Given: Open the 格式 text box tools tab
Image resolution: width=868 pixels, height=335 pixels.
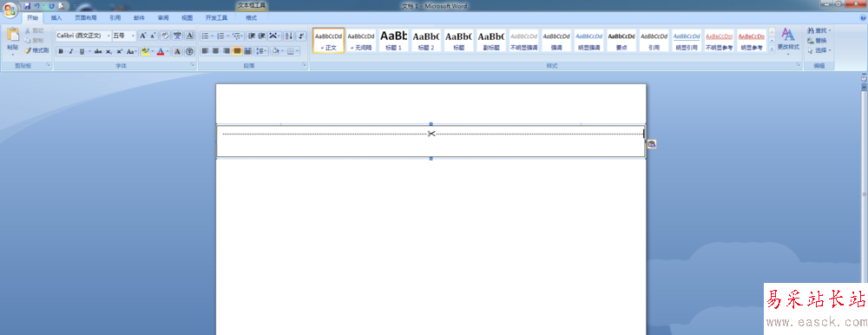Looking at the screenshot, I should coord(252,17).
